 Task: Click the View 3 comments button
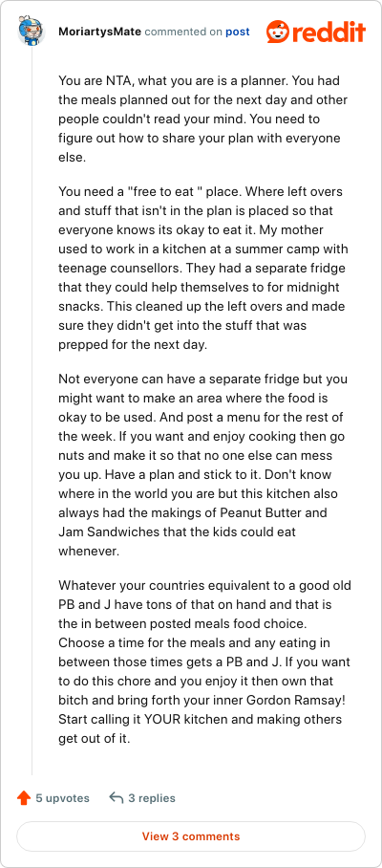click(x=191, y=836)
